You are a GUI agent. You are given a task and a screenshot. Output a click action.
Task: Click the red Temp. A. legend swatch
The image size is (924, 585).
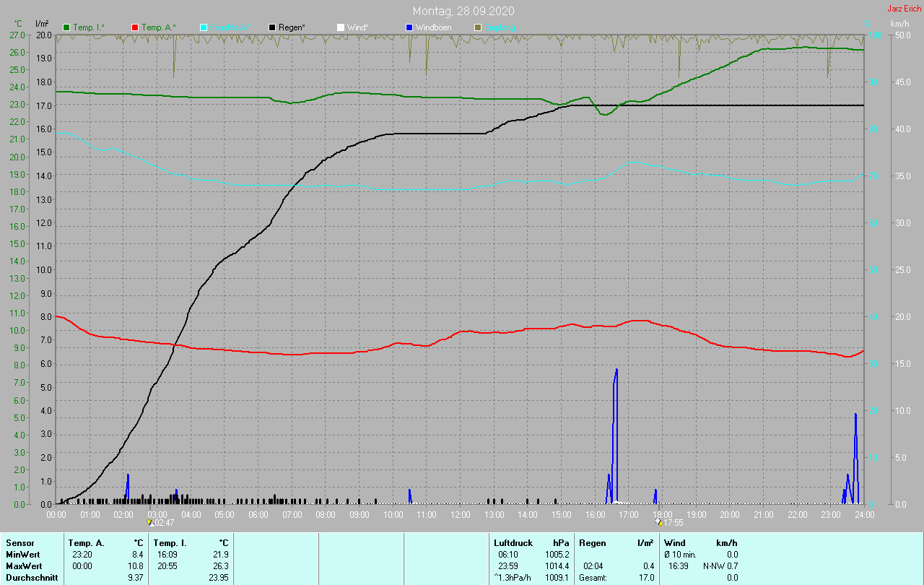(x=135, y=27)
